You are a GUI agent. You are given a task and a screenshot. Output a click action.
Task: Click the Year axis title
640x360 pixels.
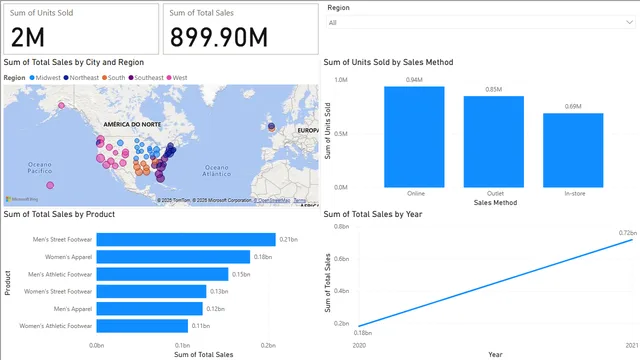click(x=495, y=355)
